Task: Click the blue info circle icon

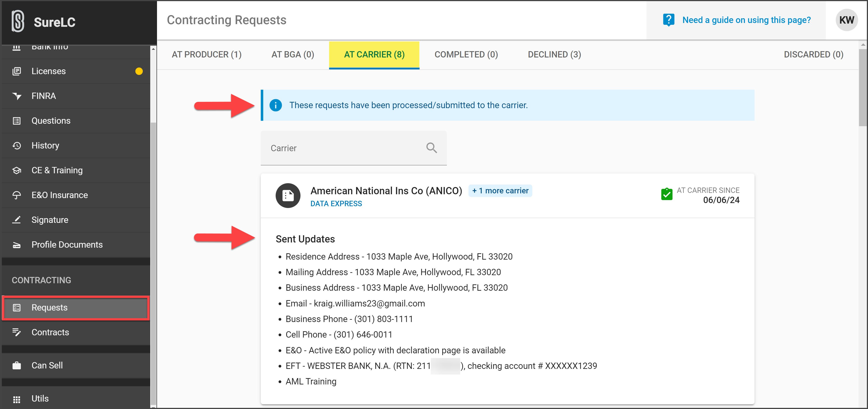Action: point(276,105)
